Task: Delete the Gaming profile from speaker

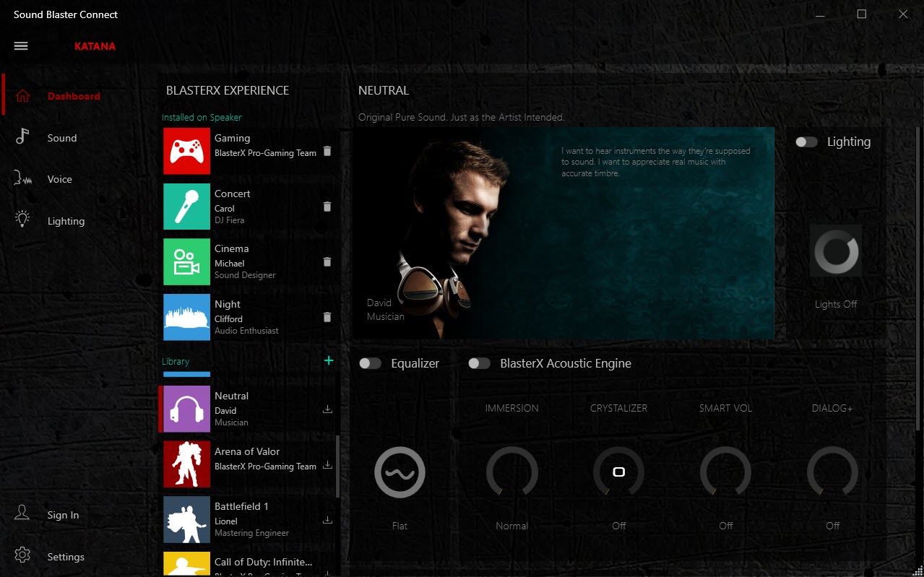Action: [x=327, y=151]
